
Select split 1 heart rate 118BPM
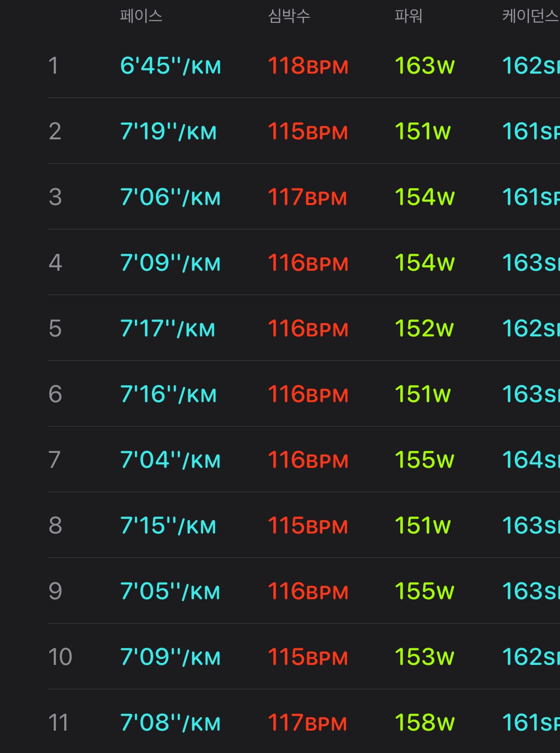coord(308,66)
